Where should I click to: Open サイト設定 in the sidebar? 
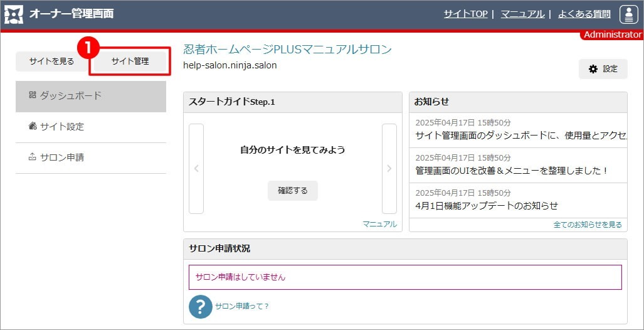click(x=91, y=127)
